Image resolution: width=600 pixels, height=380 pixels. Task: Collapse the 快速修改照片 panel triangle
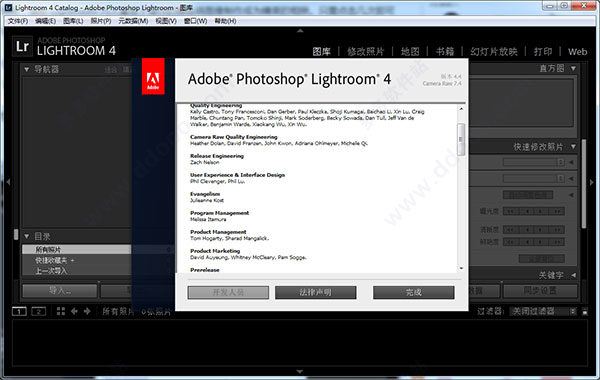[573, 147]
